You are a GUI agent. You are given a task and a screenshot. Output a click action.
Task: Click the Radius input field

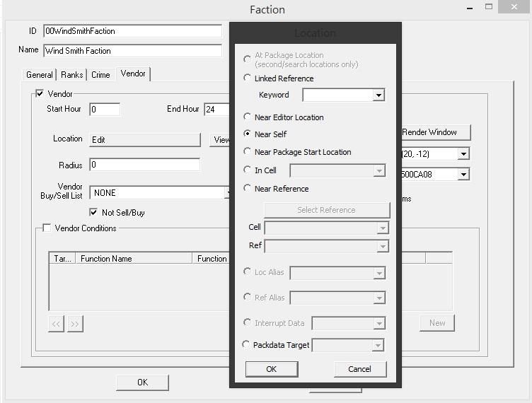pyautogui.click(x=145, y=165)
